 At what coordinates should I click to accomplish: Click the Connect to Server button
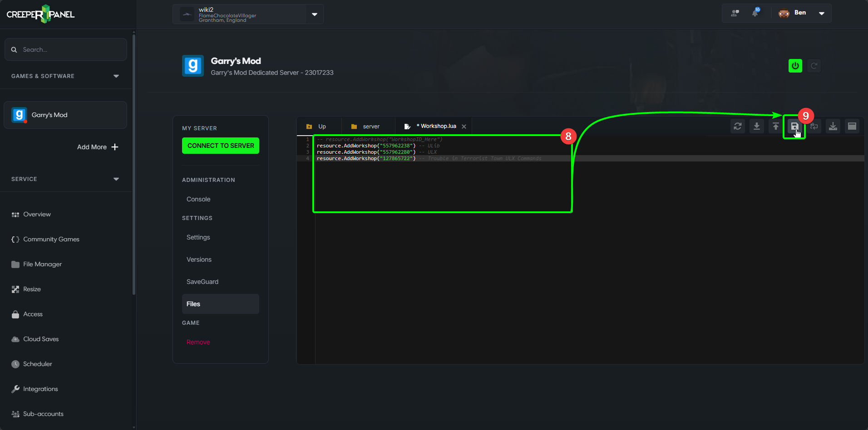pos(221,146)
